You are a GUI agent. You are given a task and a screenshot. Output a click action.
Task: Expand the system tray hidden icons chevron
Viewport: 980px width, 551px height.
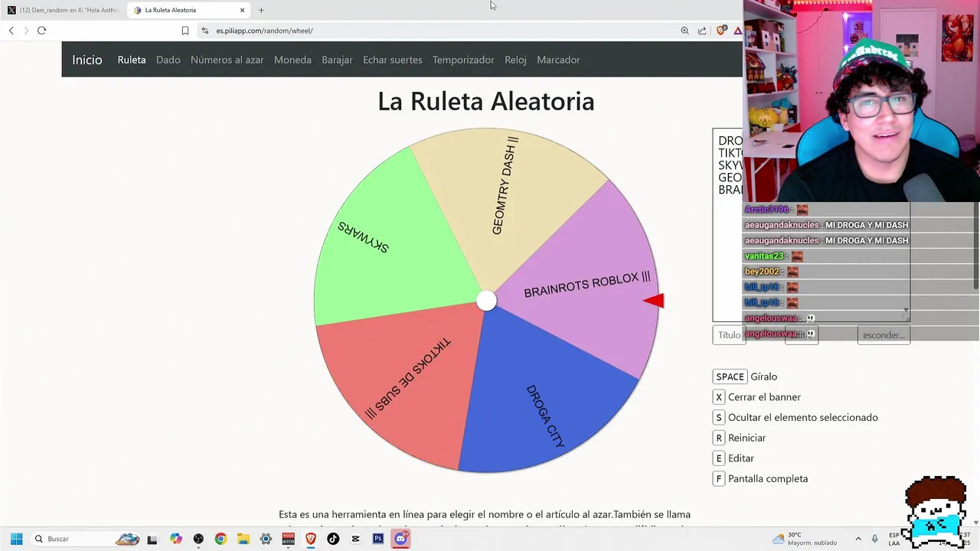tap(858, 539)
